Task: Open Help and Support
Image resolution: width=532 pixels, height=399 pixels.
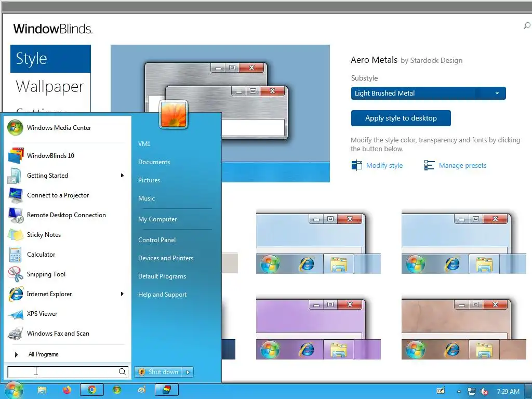Action: click(162, 295)
